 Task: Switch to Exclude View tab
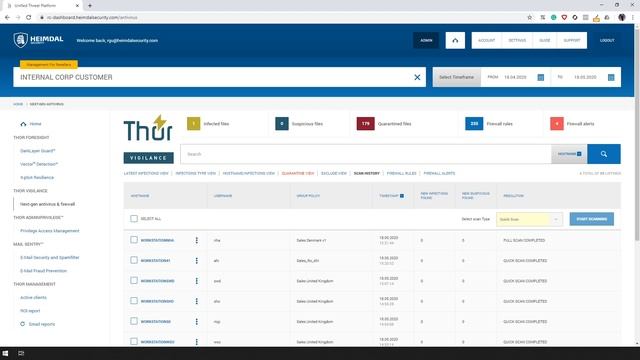tap(334, 173)
